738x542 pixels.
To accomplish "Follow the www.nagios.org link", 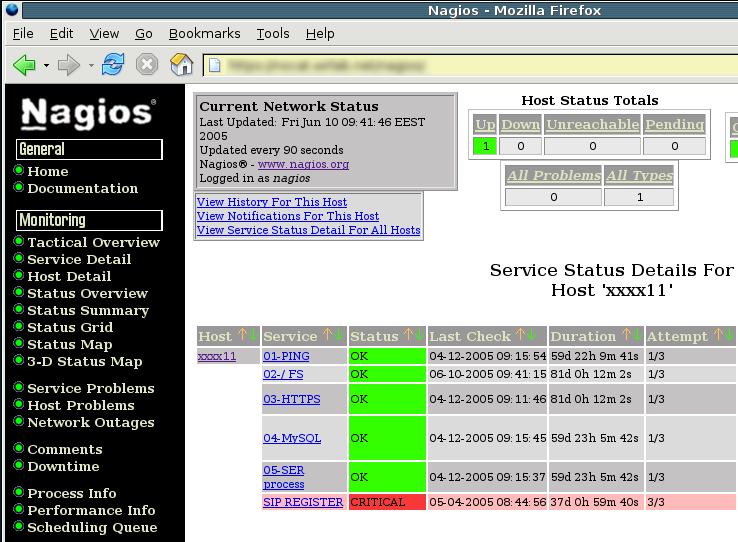I will pos(303,164).
